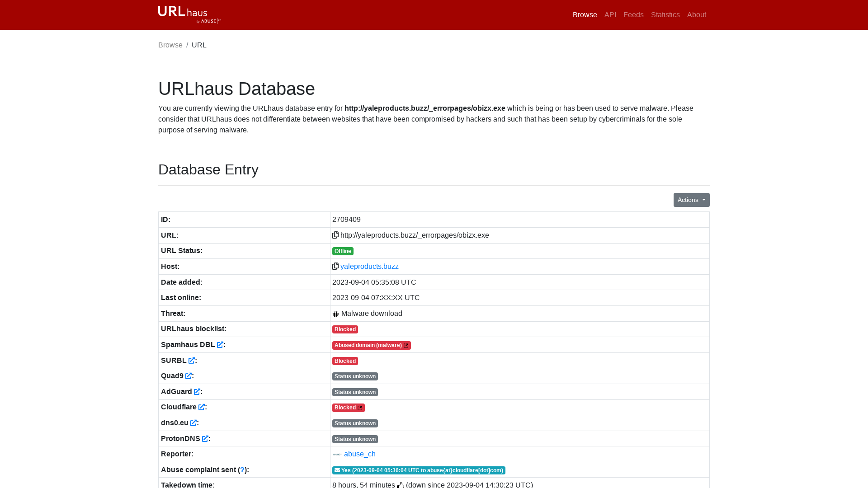Open the Statistics navigation item
Viewport: 868px width, 488px height.
pyautogui.click(x=665, y=15)
